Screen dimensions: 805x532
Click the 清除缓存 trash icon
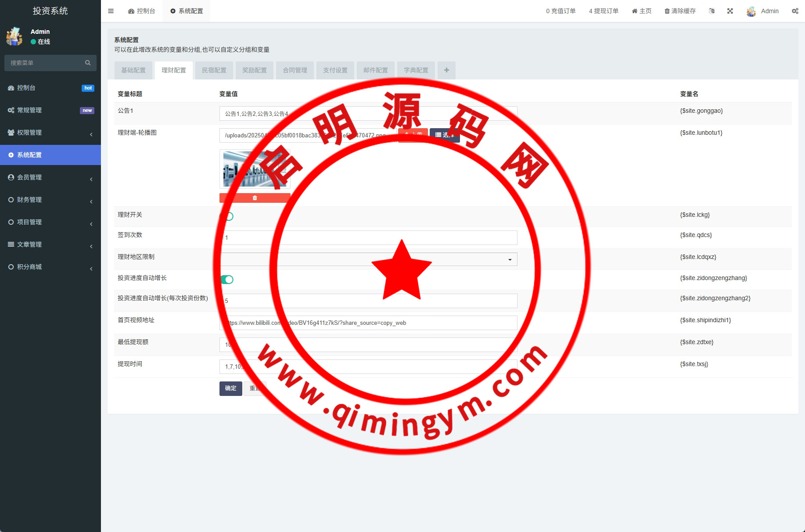[x=667, y=11]
